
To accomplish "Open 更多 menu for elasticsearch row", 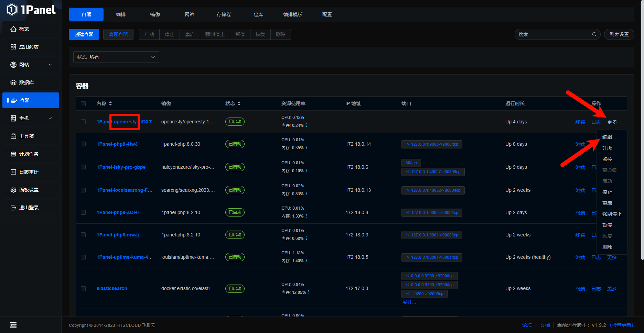I will click(612, 289).
